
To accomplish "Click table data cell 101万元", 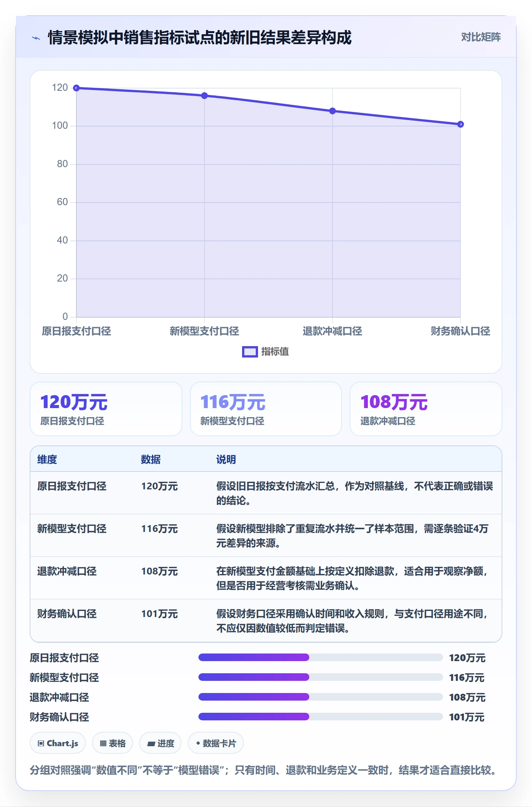I will click(160, 614).
